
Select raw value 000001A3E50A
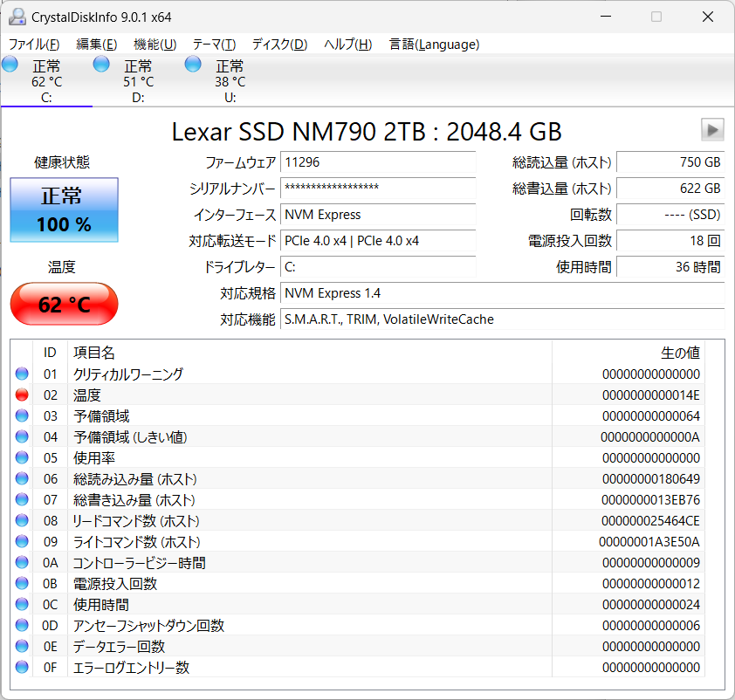[649, 542]
